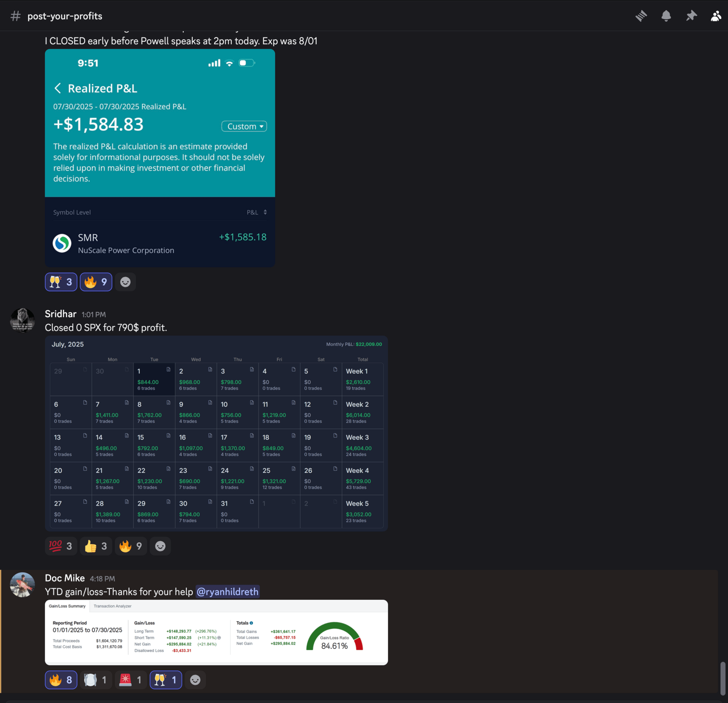Screen dimensions: 728x703
Task: Click the notification bell icon
Action: 666,16
